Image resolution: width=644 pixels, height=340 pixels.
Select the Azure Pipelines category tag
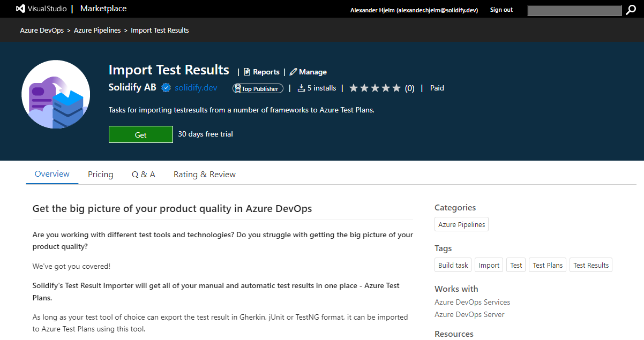pos(461,224)
